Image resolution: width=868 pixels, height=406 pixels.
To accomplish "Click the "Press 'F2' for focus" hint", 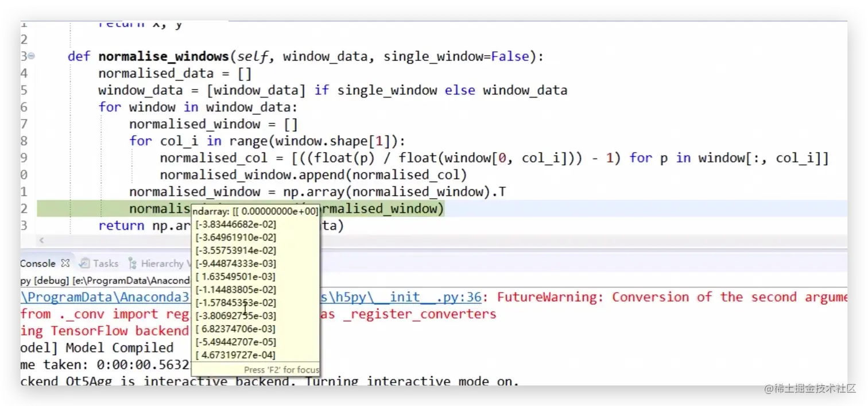I will point(281,370).
